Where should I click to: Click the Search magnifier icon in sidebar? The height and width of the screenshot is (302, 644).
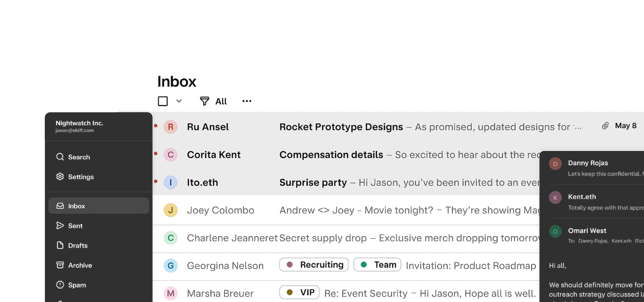[x=60, y=157]
